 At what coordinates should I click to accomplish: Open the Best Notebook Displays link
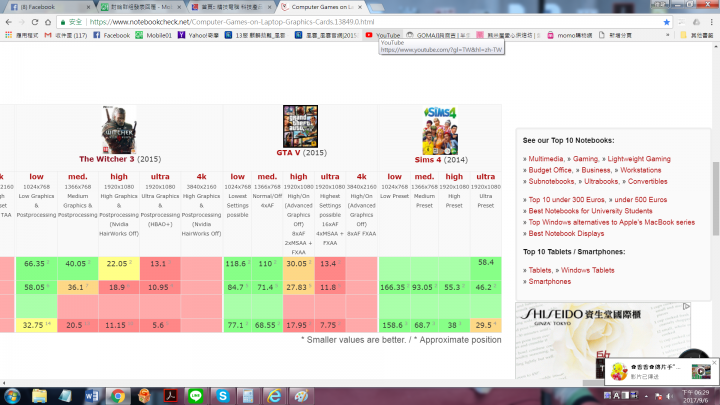(566, 233)
